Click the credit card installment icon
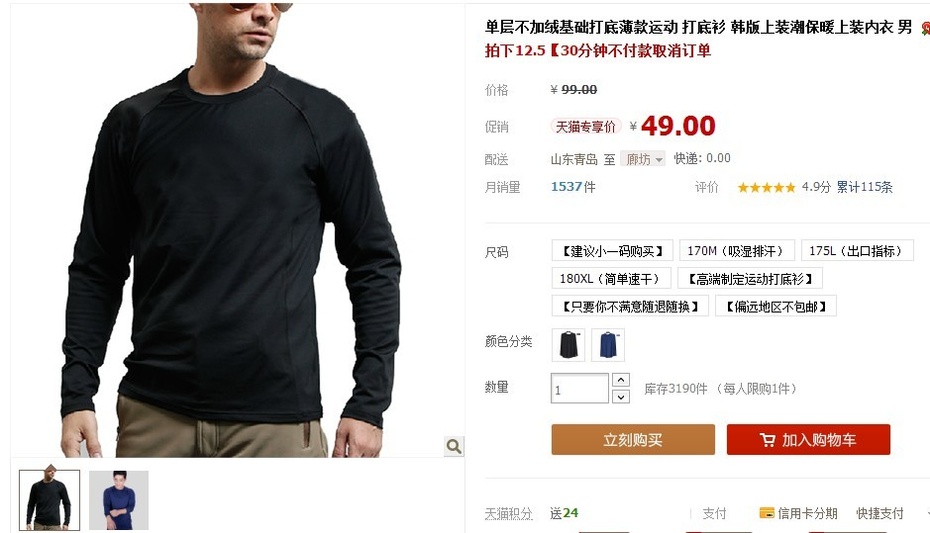 (767, 513)
